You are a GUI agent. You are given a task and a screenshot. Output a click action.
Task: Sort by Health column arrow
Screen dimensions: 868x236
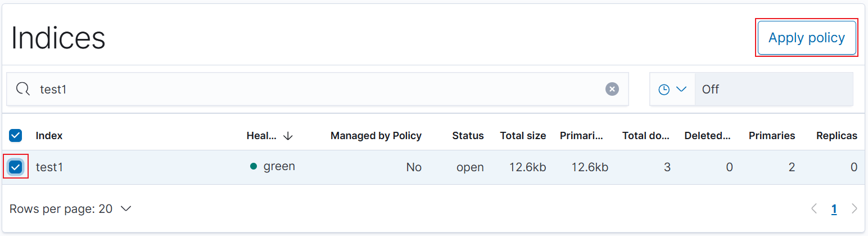[x=288, y=136]
